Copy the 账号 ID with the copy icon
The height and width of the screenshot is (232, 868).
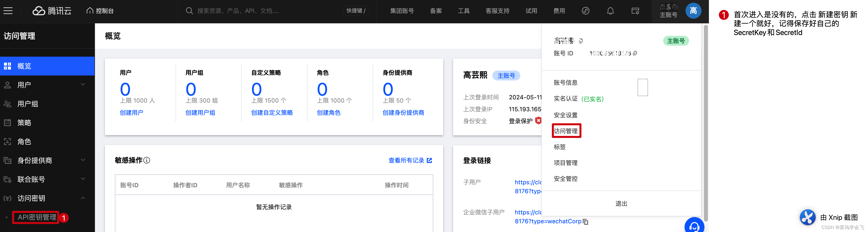tap(635, 53)
